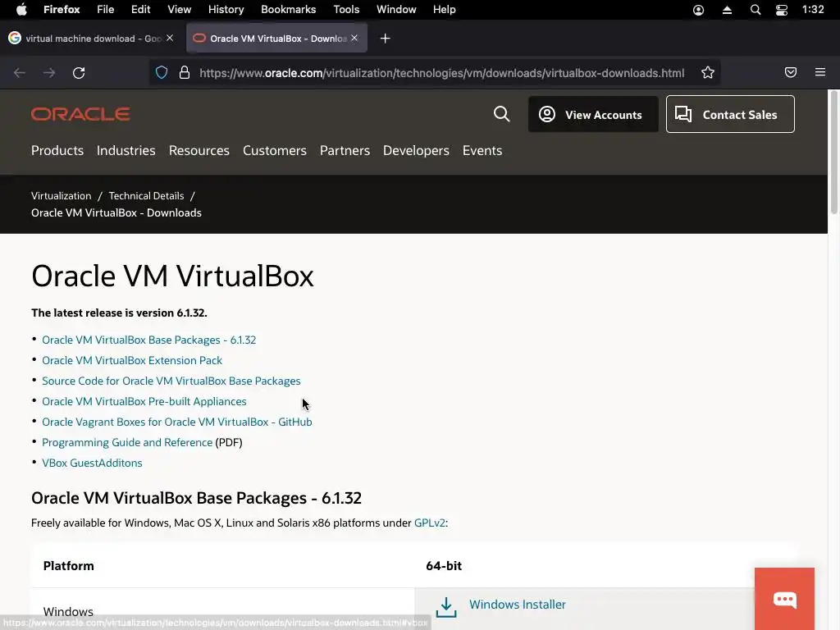Open Oracle Vagrant Boxes GitHub link
Screen dimensions: 840x630
coord(177,422)
